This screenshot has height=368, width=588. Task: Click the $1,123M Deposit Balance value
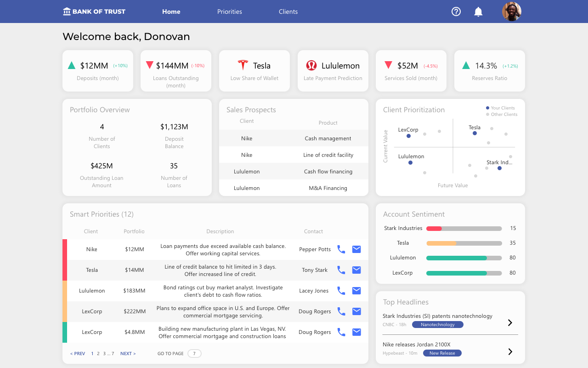174,126
